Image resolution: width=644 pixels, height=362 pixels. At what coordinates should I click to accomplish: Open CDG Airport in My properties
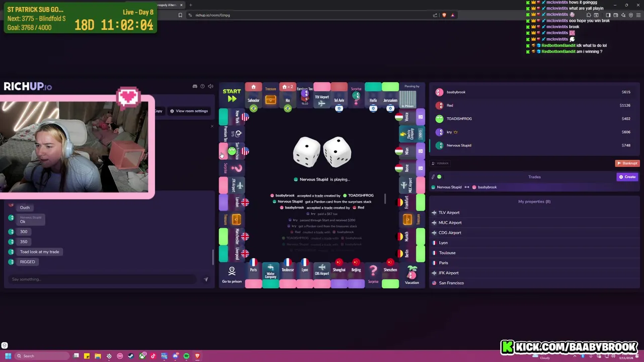[534, 233]
